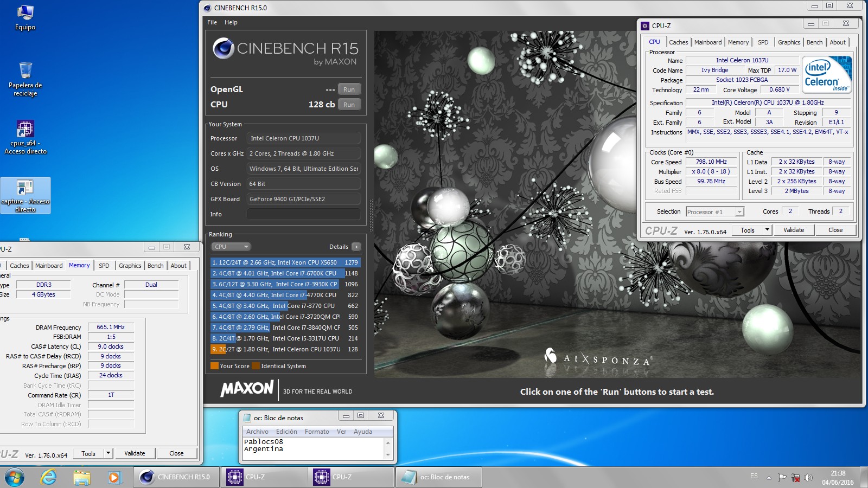Switch to first CPU-Z taskbar button
This screenshot has height=488, width=868.
(x=264, y=477)
